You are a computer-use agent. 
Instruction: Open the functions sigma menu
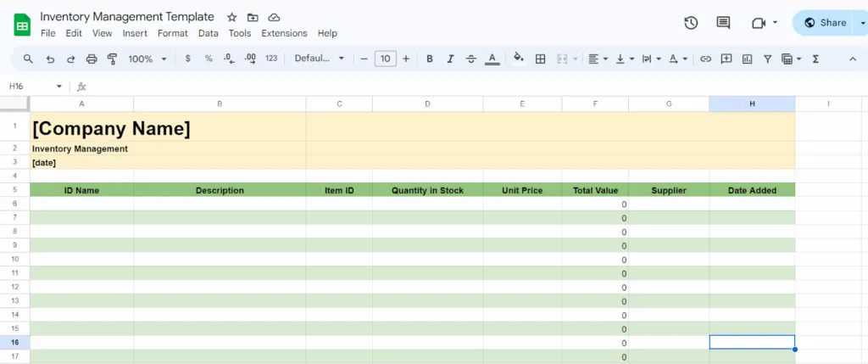click(x=815, y=59)
